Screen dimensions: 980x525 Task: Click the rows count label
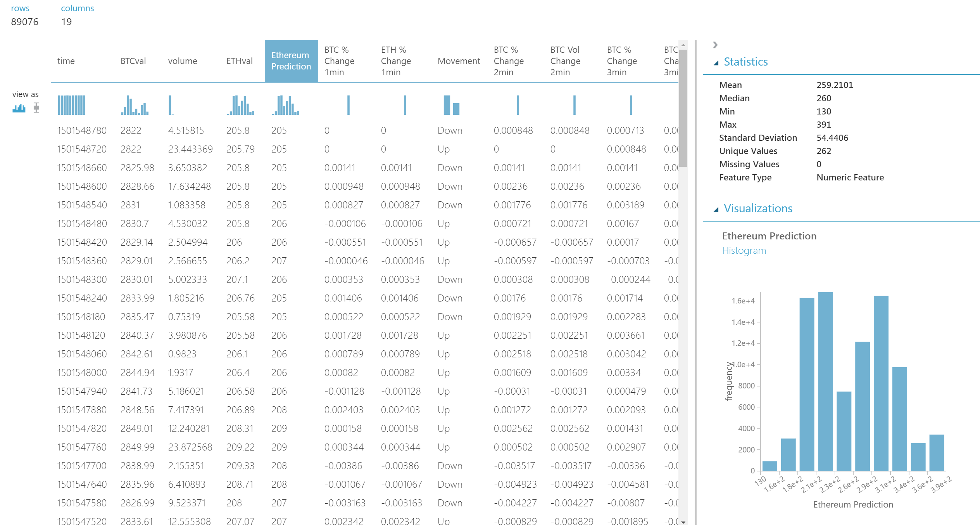point(24,22)
